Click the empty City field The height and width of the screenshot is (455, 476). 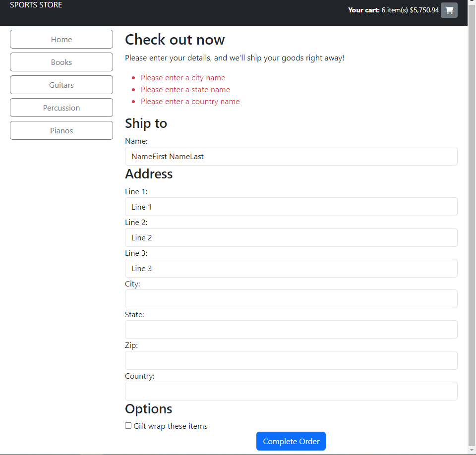coord(291,299)
